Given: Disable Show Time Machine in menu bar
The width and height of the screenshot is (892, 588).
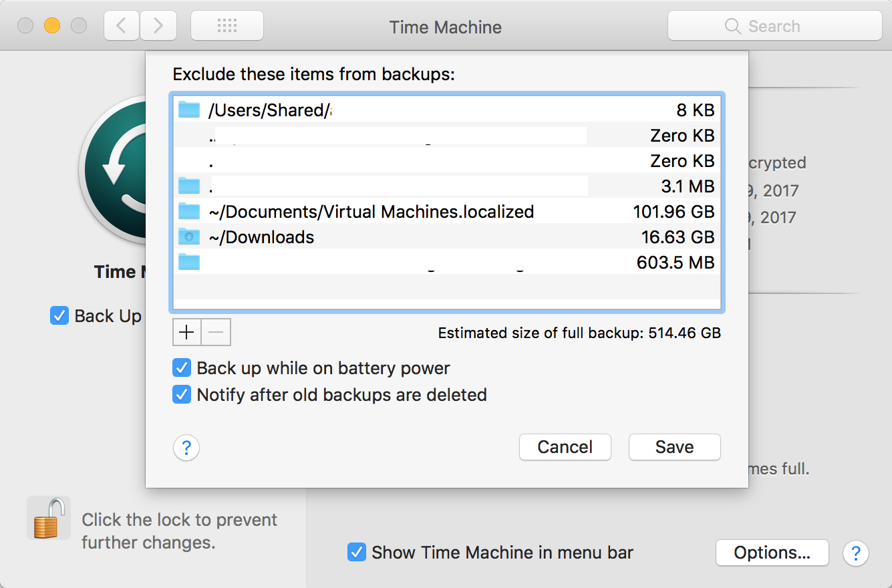Looking at the screenshot, I should (357, 553).
